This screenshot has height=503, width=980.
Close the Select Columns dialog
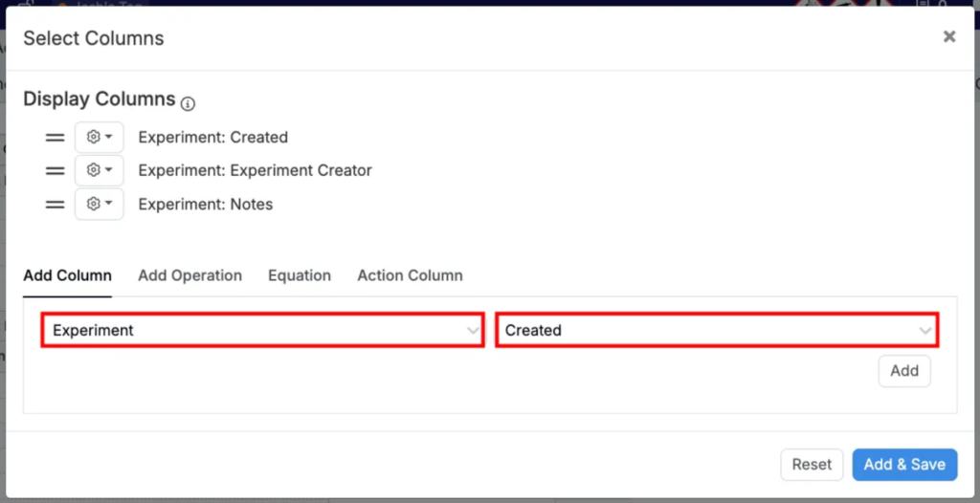coord(949,36)
